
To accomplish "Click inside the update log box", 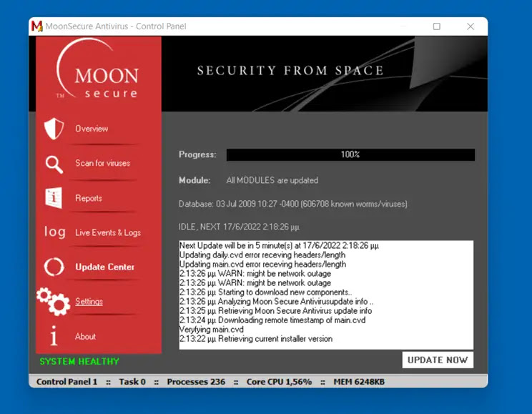I will coord(326,295).
